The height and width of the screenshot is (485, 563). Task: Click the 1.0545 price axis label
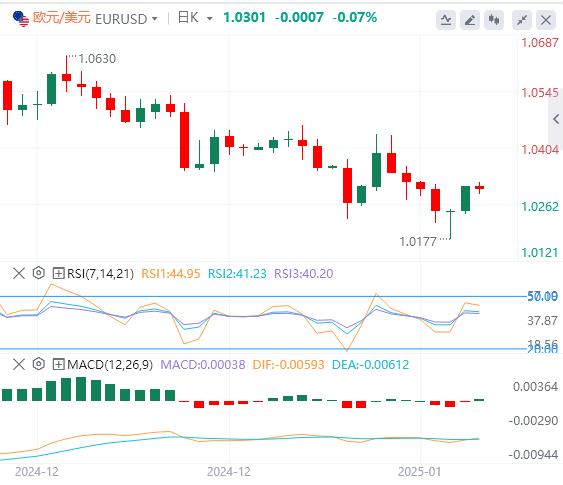point(540,93)
